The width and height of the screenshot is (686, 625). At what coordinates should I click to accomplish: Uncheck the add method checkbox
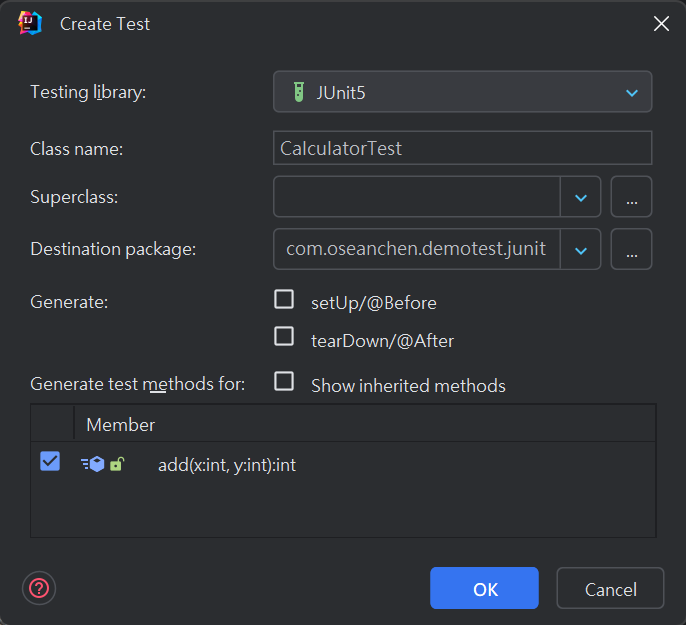pyautogui.click(x=50, y=462)
